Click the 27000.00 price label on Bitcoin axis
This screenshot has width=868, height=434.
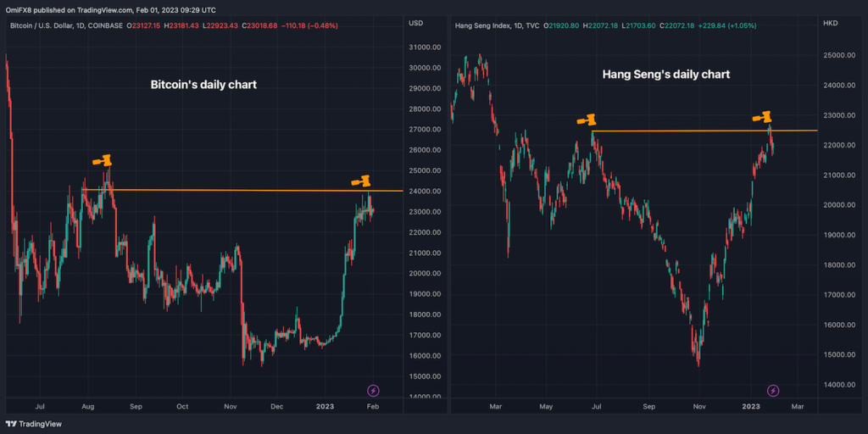click(425, 130)
